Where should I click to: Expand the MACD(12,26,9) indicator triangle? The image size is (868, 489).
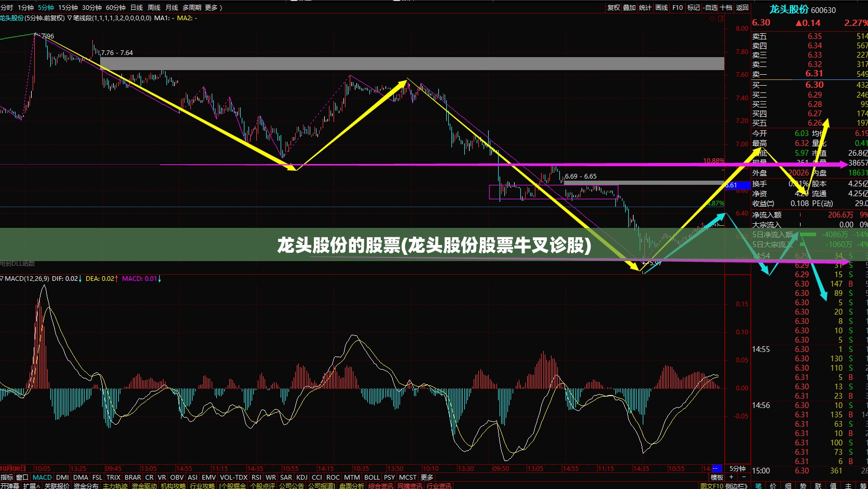pos(2,279)
